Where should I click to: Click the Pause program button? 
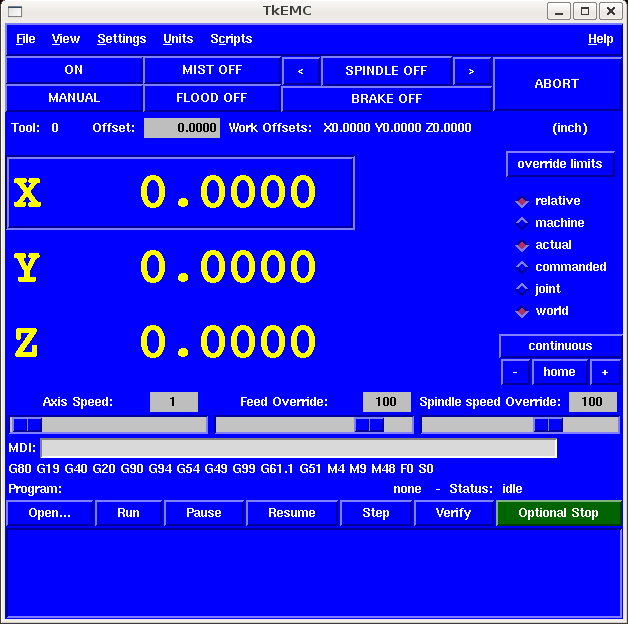coord(204,513)
